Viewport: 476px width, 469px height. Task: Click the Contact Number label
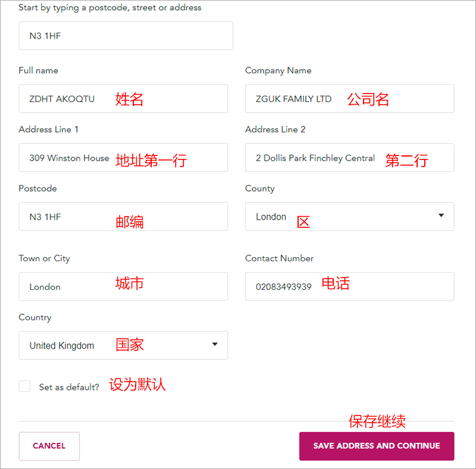(x=279, y=258)
